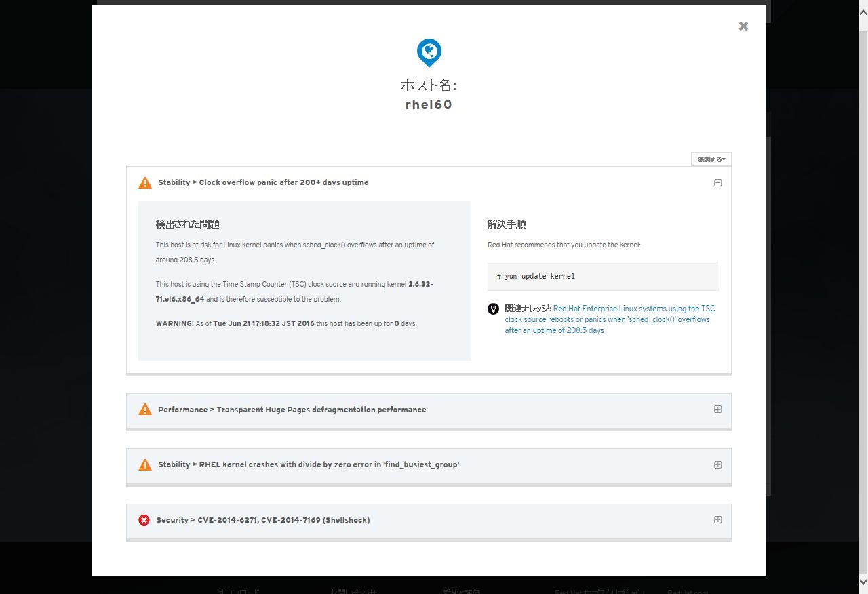
Task: Click the 検出された問題 heading
Action: [187, 224]
